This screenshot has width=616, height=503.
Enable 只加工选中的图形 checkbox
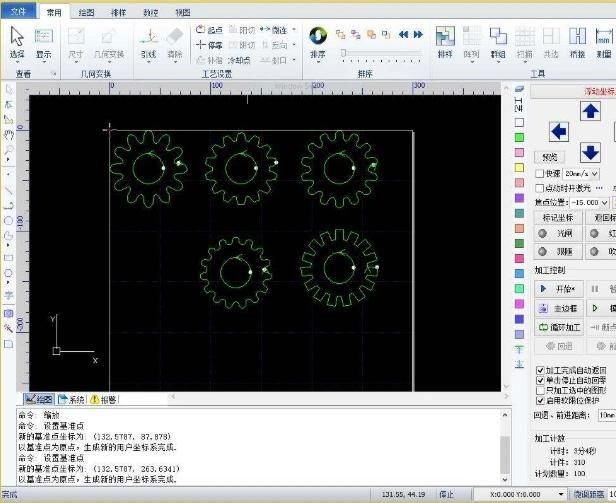point(541,390)
